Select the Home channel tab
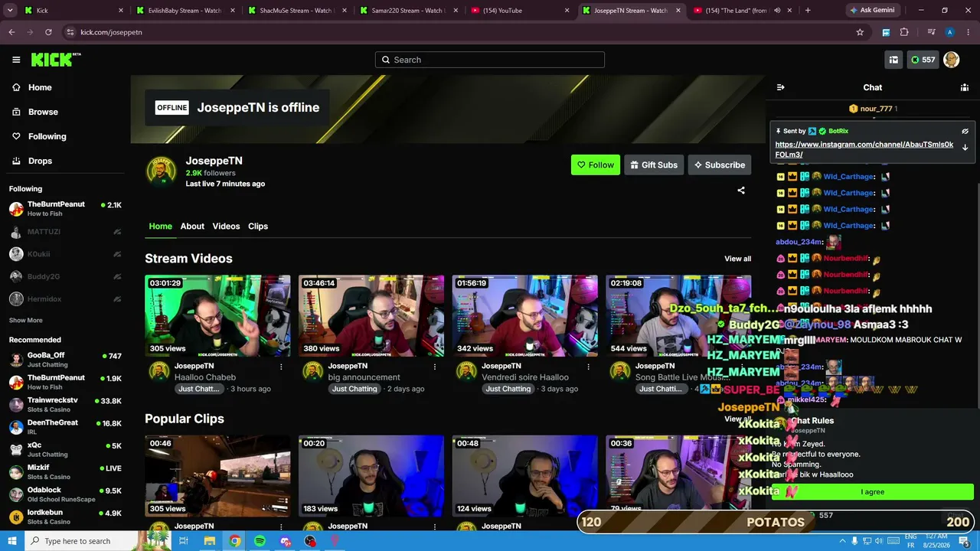Screen dimensions: 980x551 click(161, 227)
